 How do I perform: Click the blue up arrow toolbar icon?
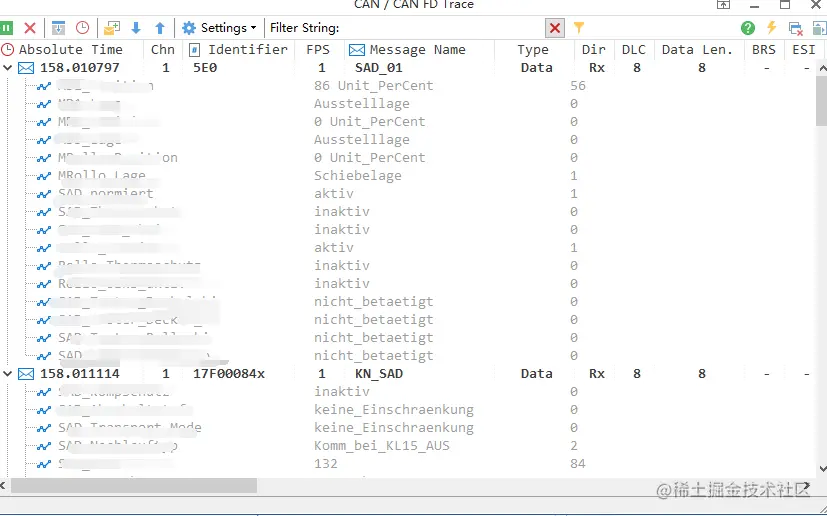tap(160, 28)
